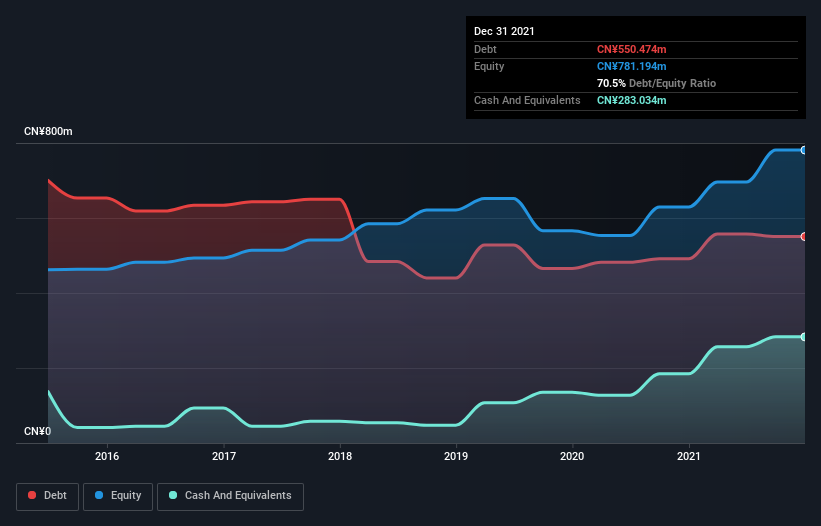Viewport: 821px width, 526px height.
Task: Select the red Debt endpoint marker
Action: point(804,237)
